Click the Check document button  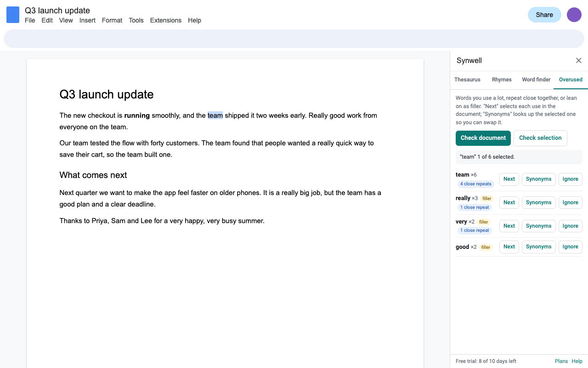483,138
